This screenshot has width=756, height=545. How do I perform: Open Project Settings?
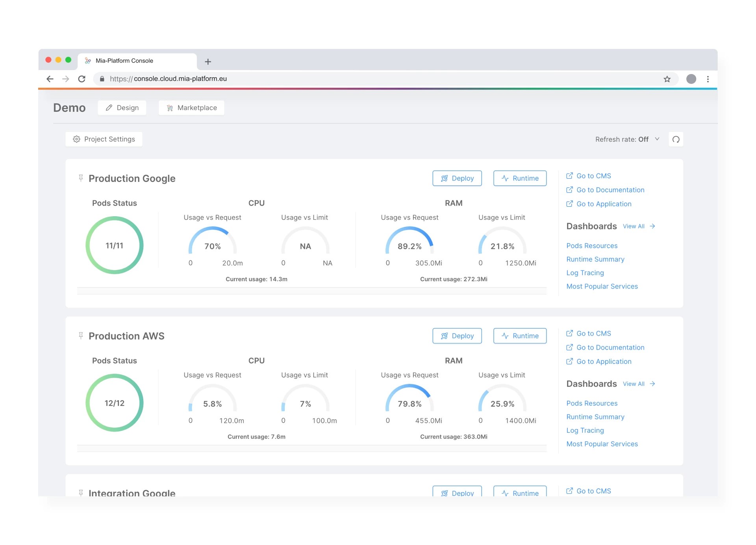point(104,139)
